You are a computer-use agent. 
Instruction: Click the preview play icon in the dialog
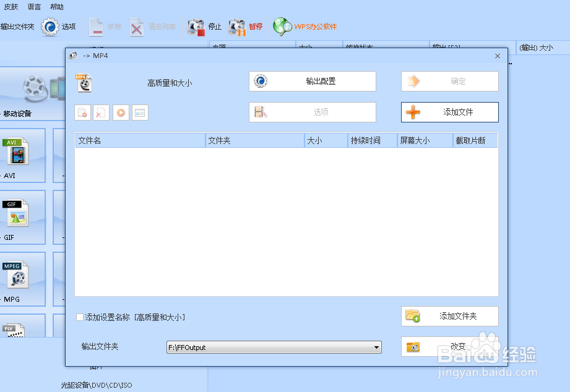point(120,112)
